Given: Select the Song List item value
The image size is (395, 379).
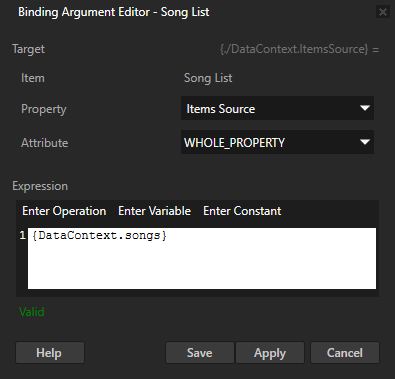Looking at the screenshot, I should (x=208, y=78).
